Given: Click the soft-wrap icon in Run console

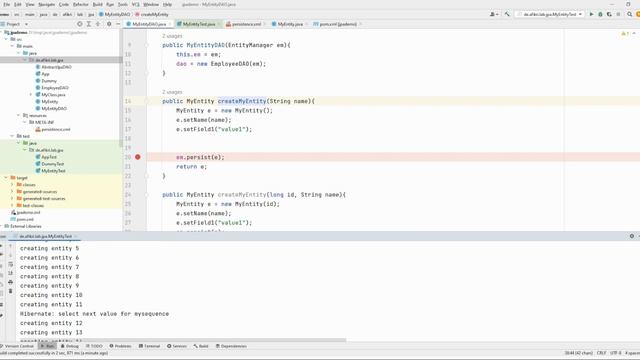Looking at the screenshot, I should [11, 264].
